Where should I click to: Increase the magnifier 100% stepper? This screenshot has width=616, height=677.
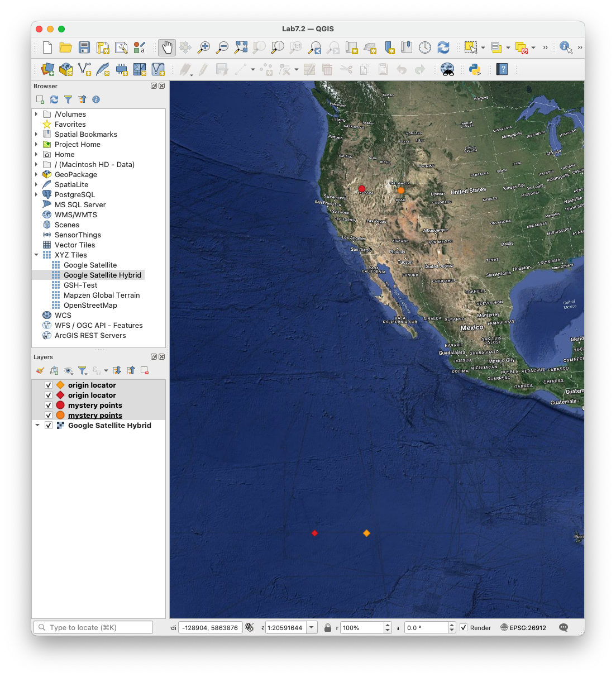point(388,624)
